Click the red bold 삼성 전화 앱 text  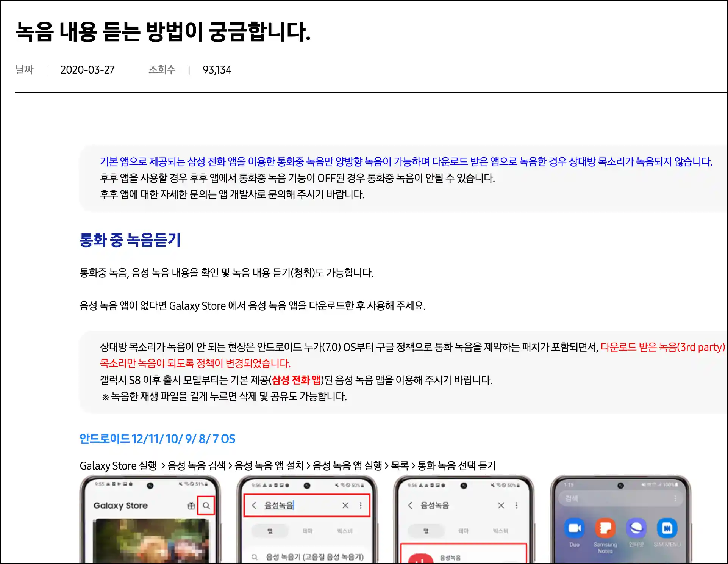click(296, 380)
